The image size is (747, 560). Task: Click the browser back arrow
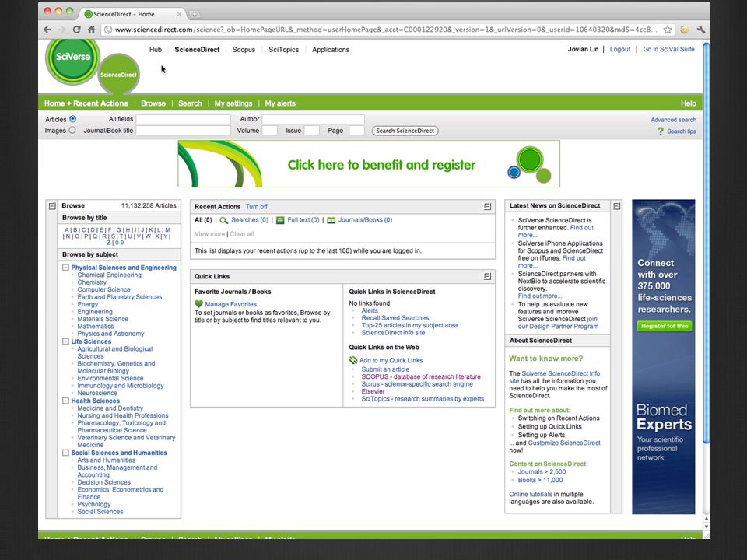pos(47,30)
